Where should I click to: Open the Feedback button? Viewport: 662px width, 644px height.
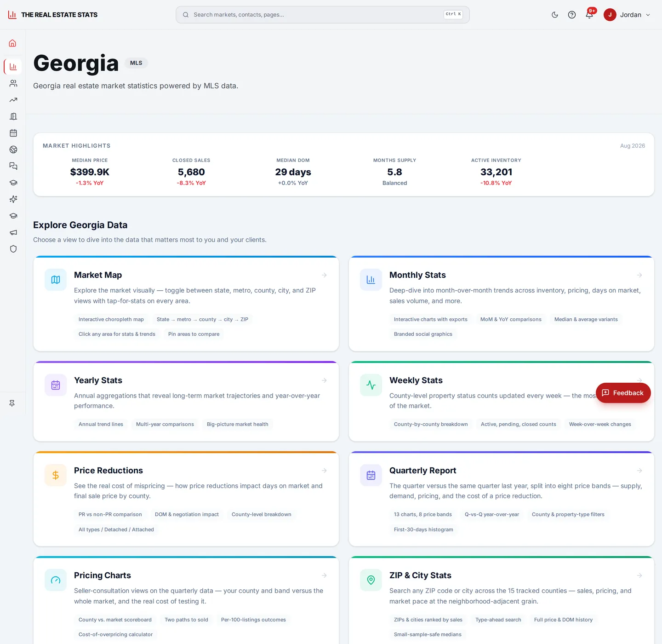pyautogui.click(x=623, y=393)
